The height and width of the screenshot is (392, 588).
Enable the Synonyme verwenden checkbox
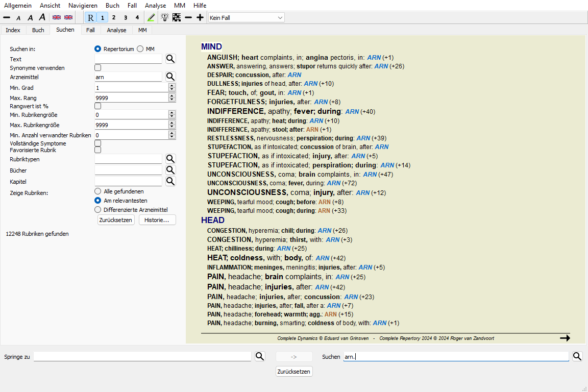point(98,68)
